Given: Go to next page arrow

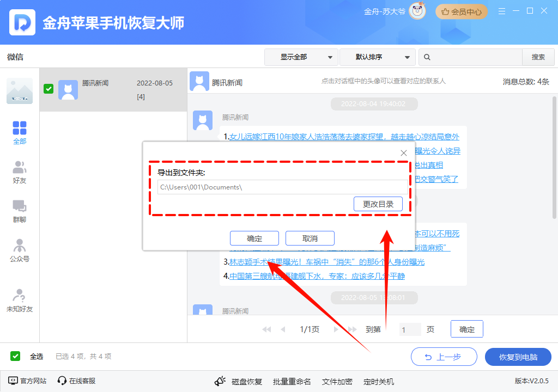Looking at the screenshot, I should click(336, 329).
